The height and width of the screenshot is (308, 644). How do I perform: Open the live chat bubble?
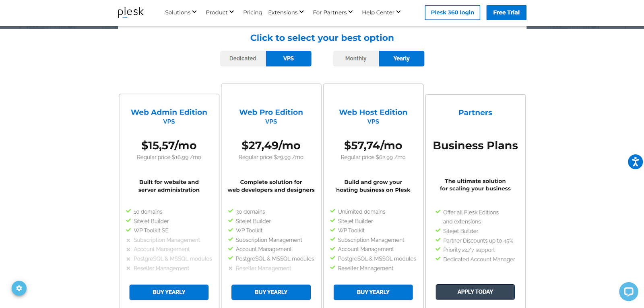point(628,291)
